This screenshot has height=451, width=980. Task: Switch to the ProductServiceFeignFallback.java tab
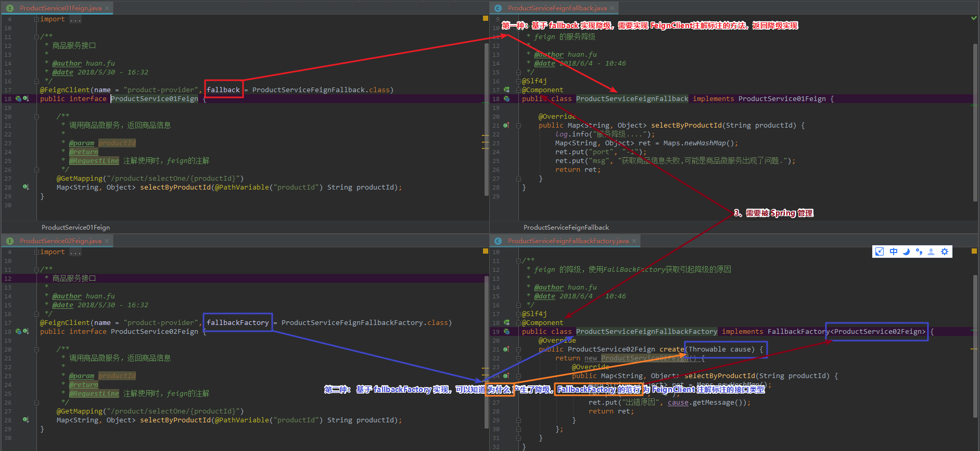click(554, 8)
